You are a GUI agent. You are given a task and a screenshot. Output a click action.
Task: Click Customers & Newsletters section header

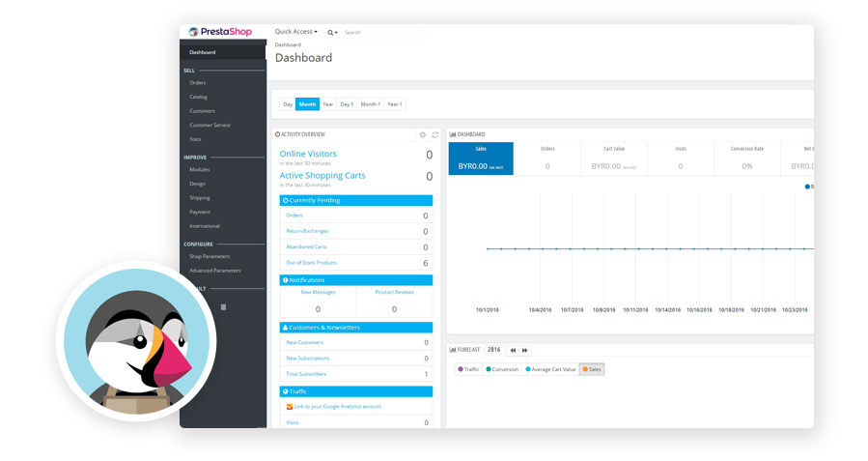click(356, 328)
